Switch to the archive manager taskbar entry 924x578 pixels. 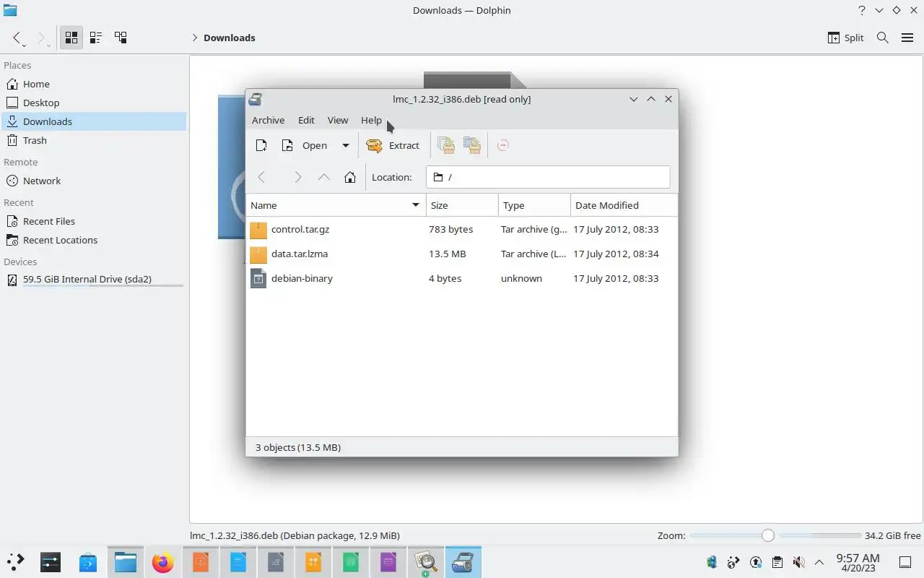pos(463,561)
